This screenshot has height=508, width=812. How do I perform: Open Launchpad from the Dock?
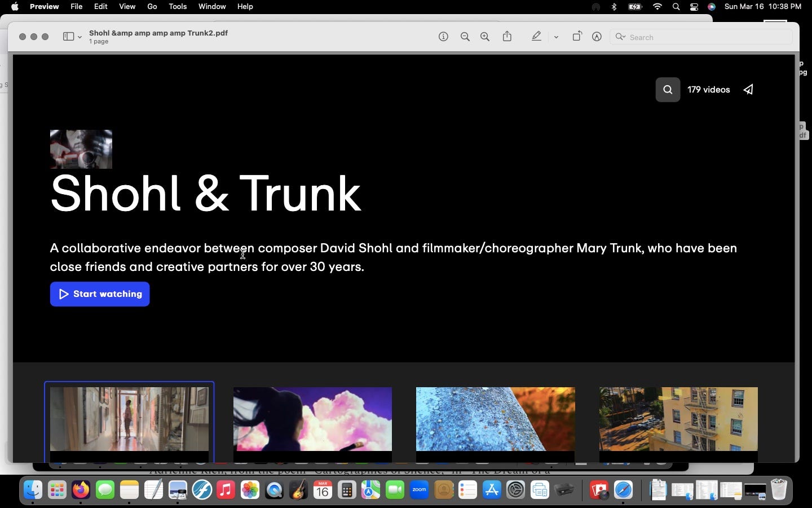pos(57,490)
